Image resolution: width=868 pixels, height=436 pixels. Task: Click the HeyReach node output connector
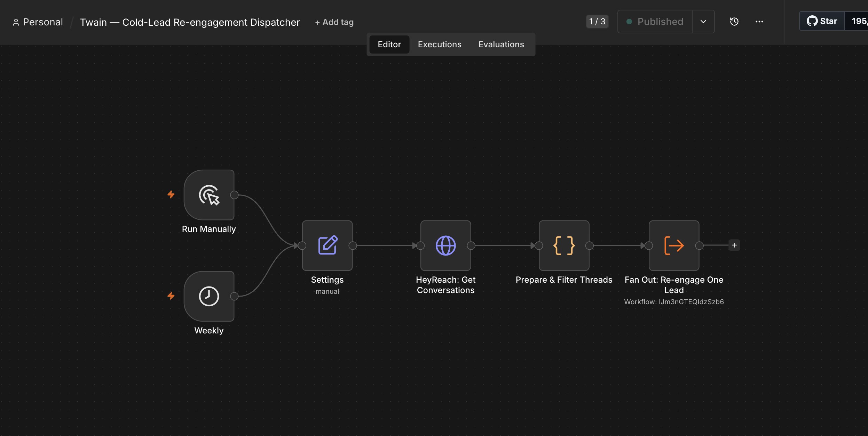[471, 245]
